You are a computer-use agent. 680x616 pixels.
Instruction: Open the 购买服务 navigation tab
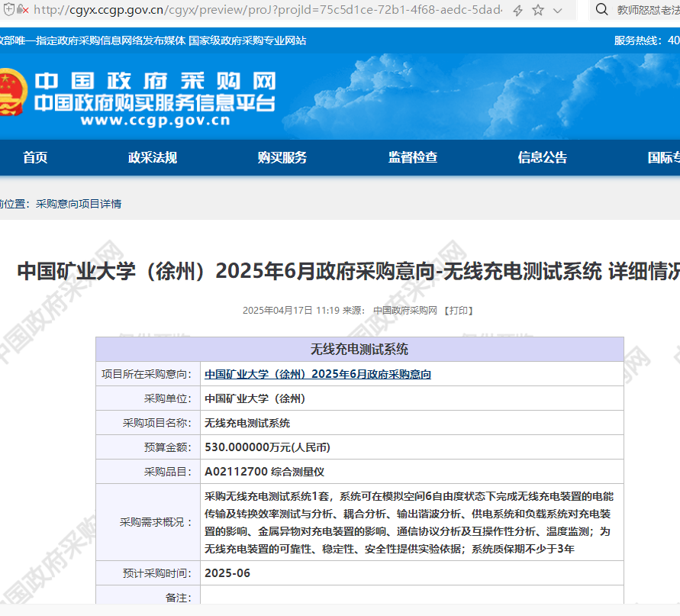[282, 157]
